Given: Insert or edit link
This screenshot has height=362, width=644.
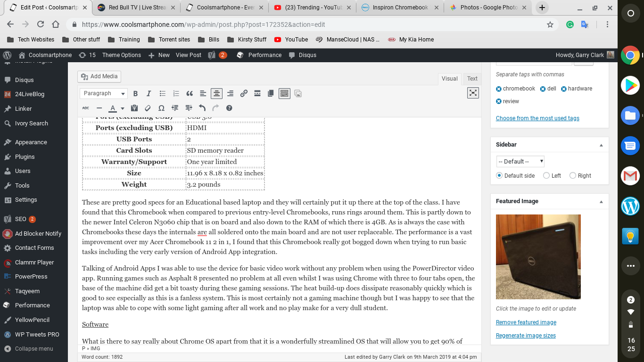Looking at the screenshot, I should coord(244,93).
